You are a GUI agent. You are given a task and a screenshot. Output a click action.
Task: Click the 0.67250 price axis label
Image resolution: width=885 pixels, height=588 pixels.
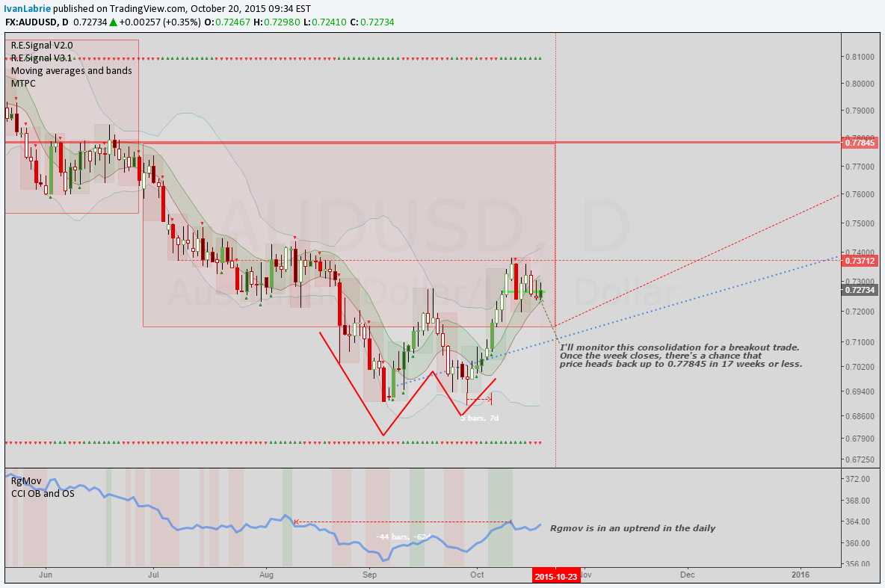pyautogui.click(x=860, y=459)
